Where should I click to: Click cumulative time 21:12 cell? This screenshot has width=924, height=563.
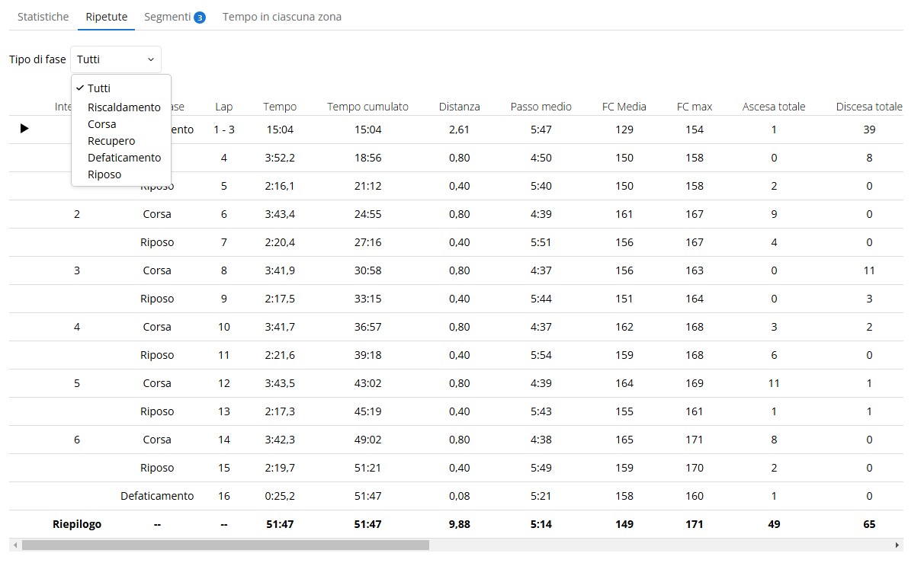pos(367,186)
